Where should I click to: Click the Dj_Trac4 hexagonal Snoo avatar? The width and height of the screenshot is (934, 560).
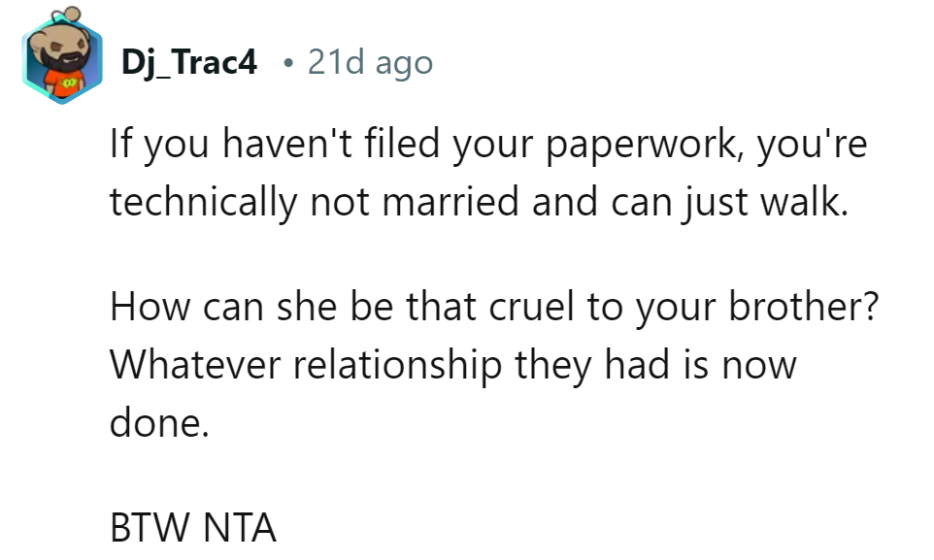[x=63, y=58]
